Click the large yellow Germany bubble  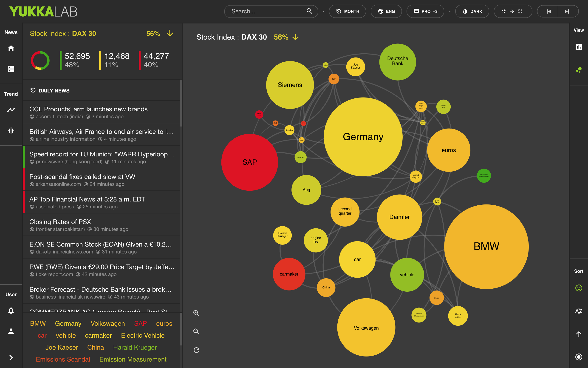pos(363,137)
